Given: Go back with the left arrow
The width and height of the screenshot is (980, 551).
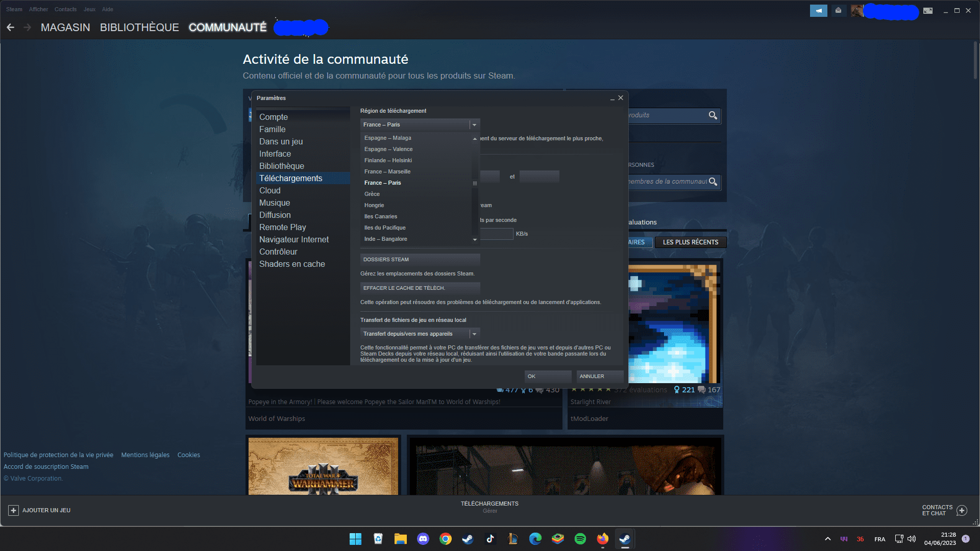Looking at the screenshot, I should 10,27.
